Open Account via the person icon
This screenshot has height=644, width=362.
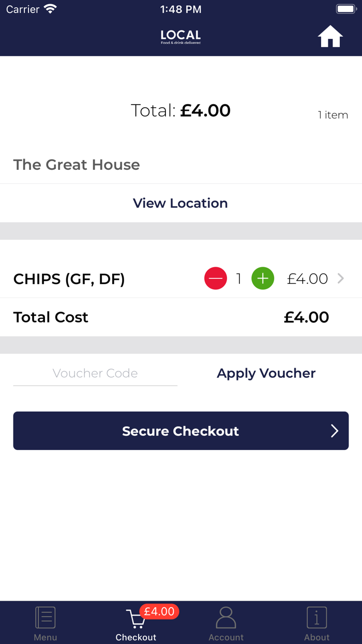click(226, 617)
